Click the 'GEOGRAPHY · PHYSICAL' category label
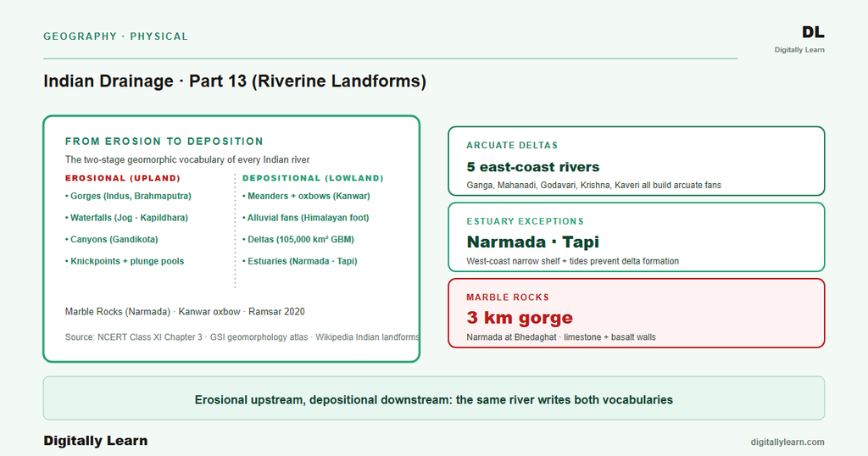Image resolution: width=868 pixels, height=456 pixels. point(115,36)
